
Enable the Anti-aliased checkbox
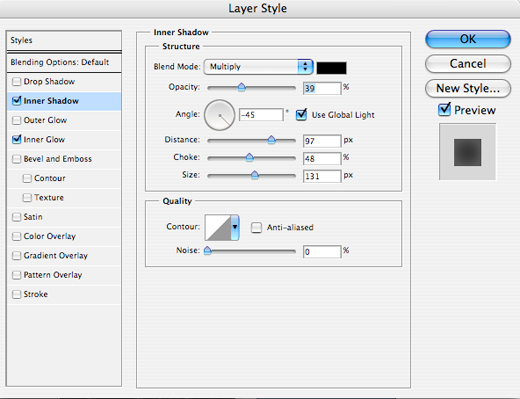pyautogui.click(x=256, y=228)
